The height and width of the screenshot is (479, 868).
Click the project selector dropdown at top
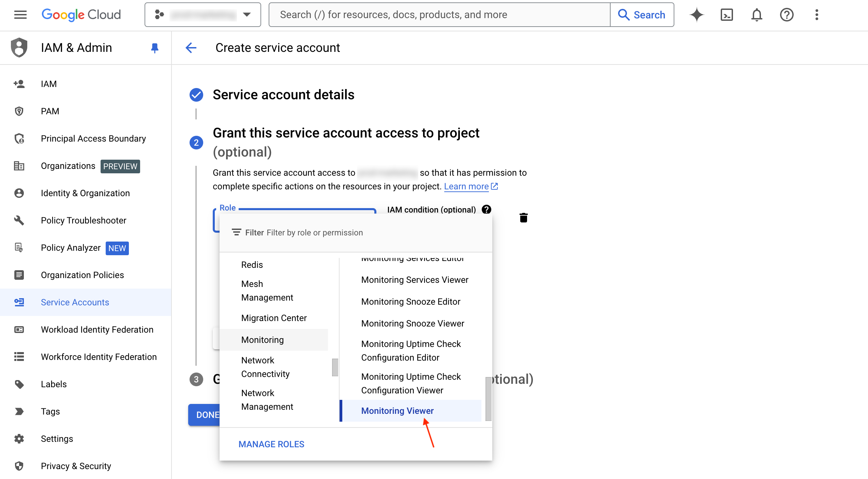pos(203,14)
